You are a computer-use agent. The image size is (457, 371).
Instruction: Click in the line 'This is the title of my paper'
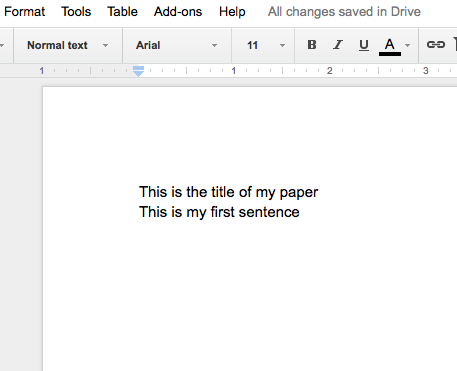coord(229,192)
